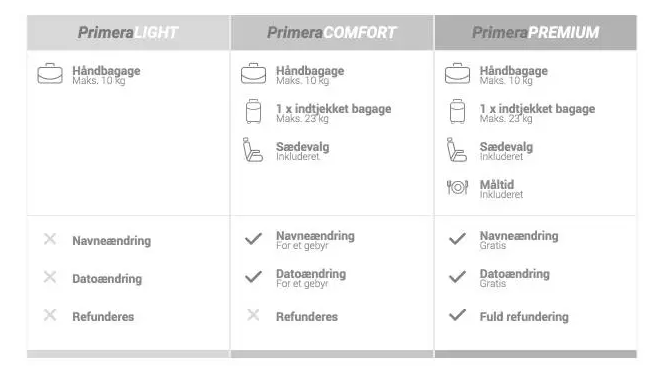Click the checked suitcase icon under Primera Premium
Screen dimensions: 668x370
(458, 112)
